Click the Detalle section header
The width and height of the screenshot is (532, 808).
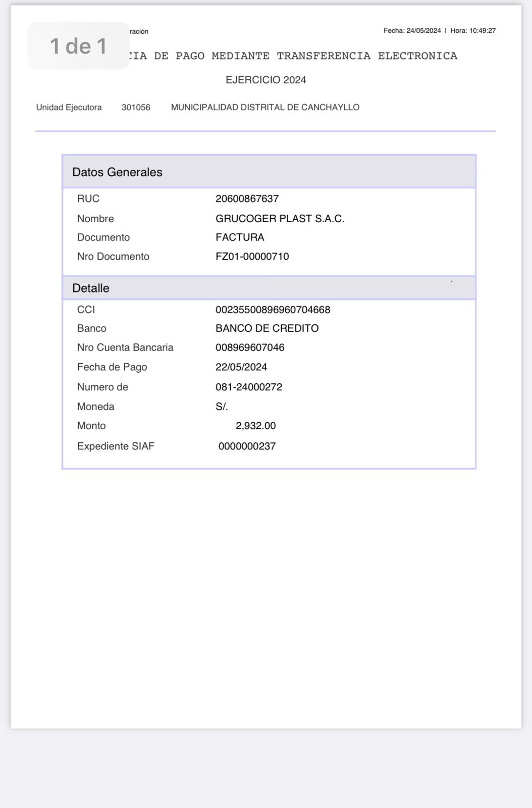[x=91, y=288]
